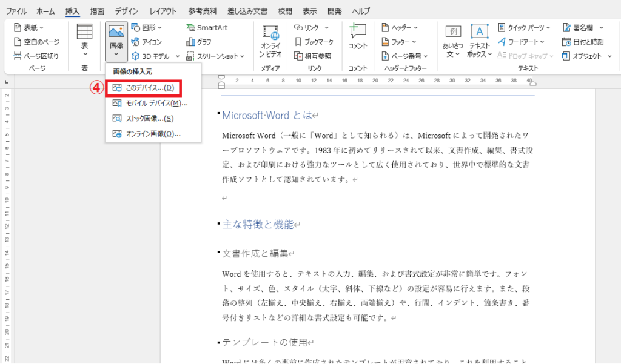Viewport: 621px width, 364px height.
Task: Open the 開発 tab
Action: point(334,11)
